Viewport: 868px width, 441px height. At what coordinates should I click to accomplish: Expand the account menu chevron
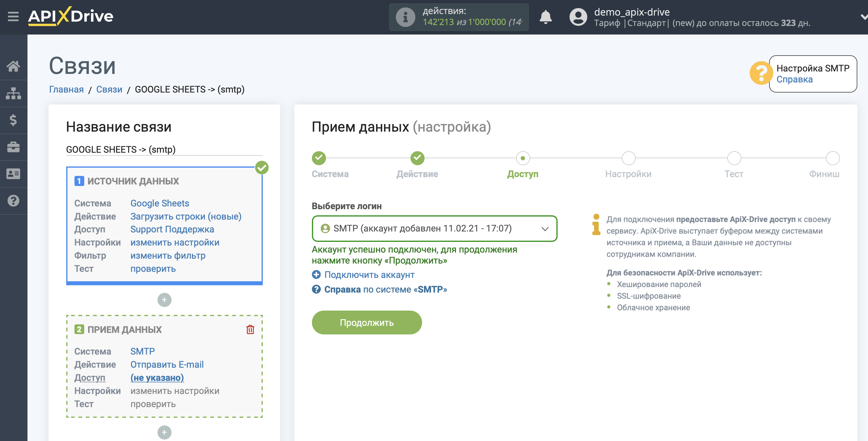point(864,17)
